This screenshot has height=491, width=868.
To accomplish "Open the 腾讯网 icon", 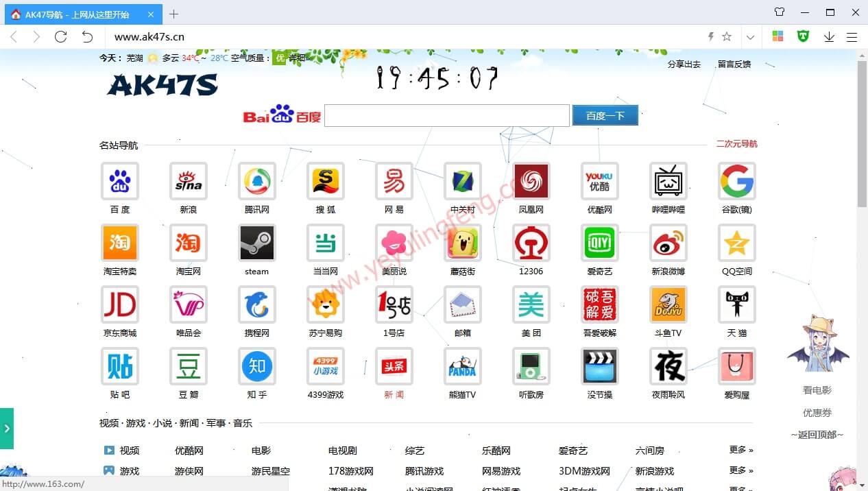I will (x=257, y=181).
